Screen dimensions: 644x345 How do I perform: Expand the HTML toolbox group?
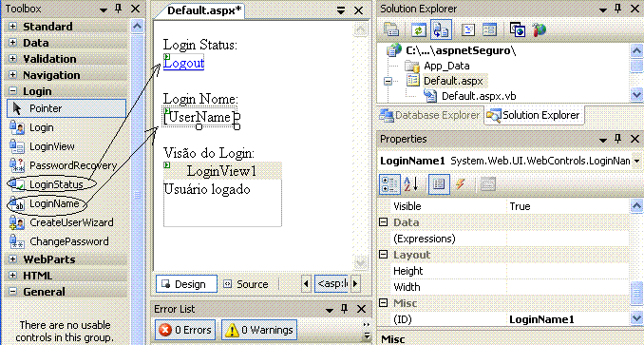coord(12,276)
